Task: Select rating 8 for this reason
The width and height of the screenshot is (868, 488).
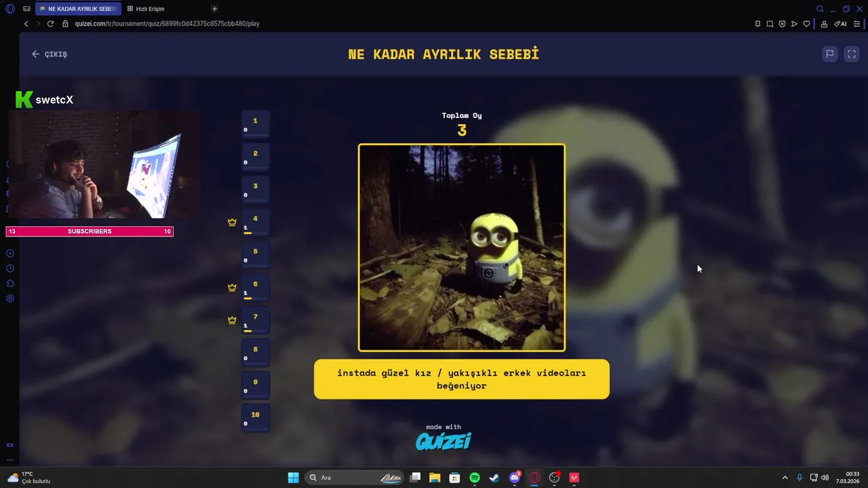Action: 256,352
